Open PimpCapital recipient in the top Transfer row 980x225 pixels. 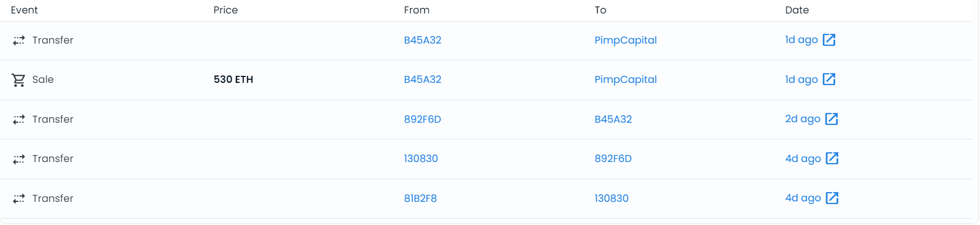pos(626,40)
